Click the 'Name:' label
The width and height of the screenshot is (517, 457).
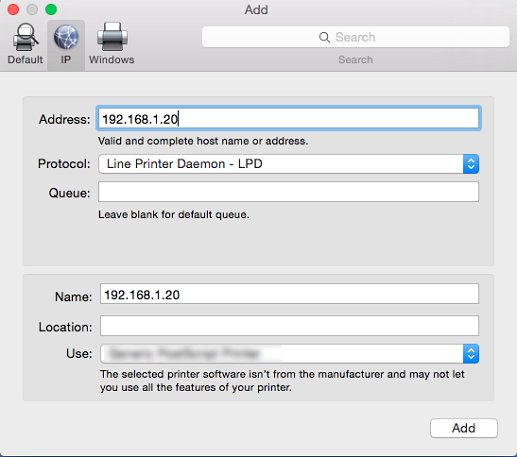pos(73,296)
